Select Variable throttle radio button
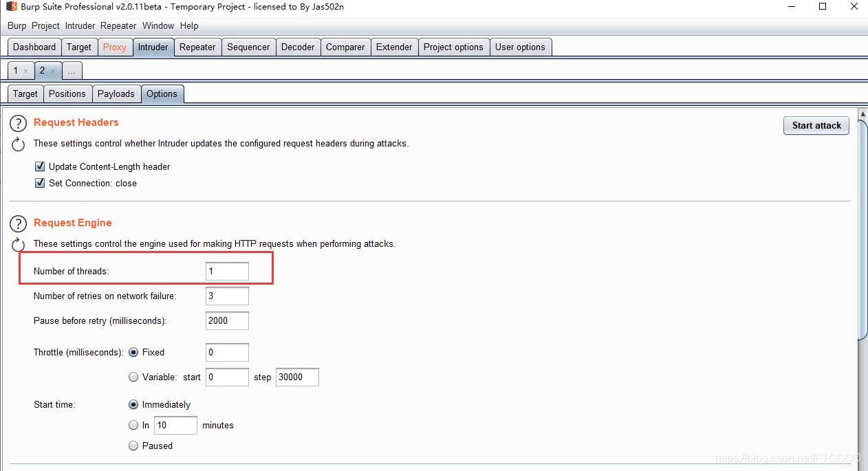 click(133, 377)
